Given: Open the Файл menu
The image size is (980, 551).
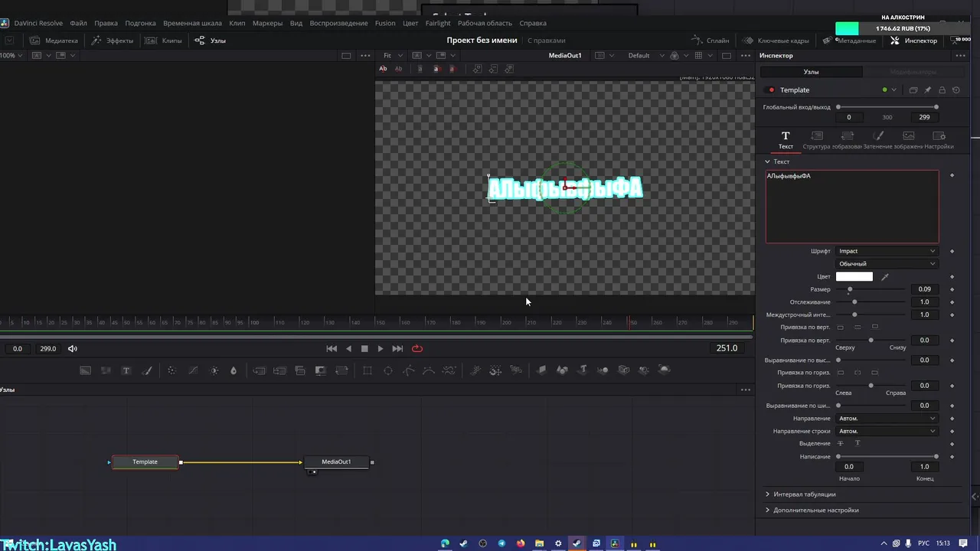Looking at the screenshot, I should pos(78,23).
